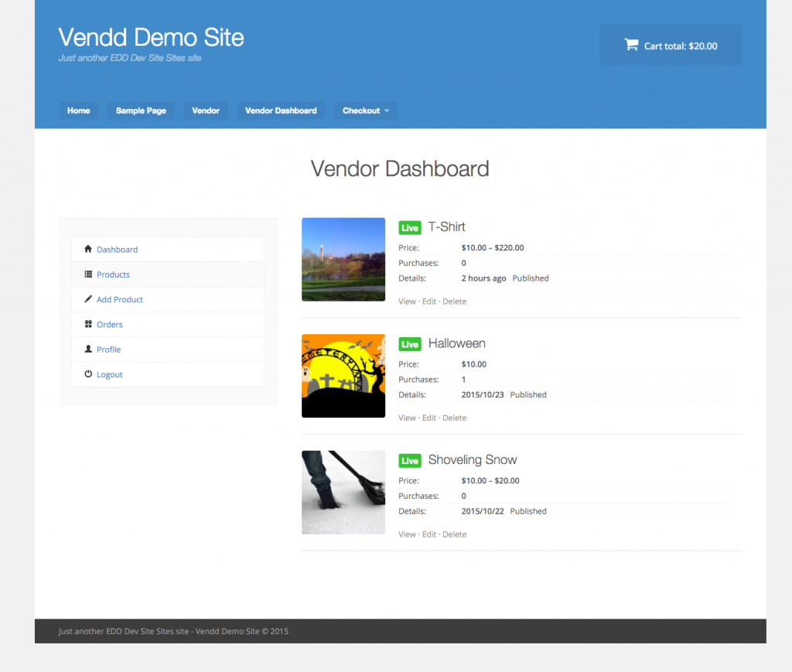Click Edit under Shoveling Snow product

point(428,534)
